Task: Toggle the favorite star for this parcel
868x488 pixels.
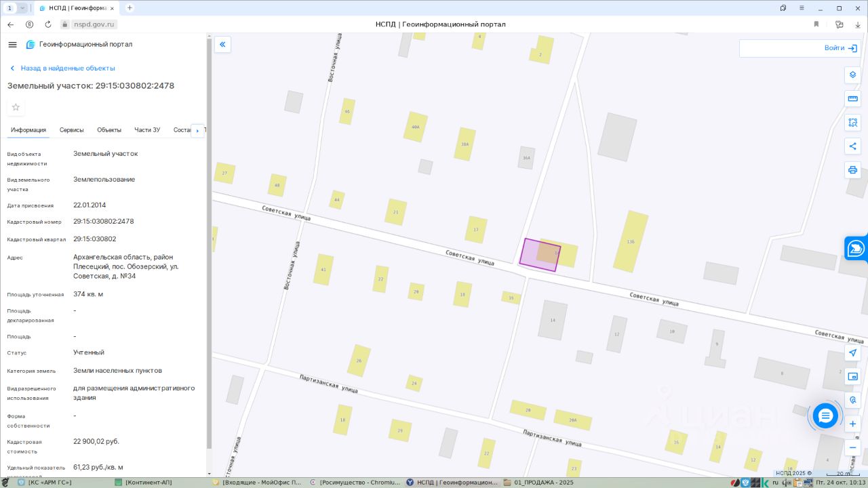Action: [16, 107]
